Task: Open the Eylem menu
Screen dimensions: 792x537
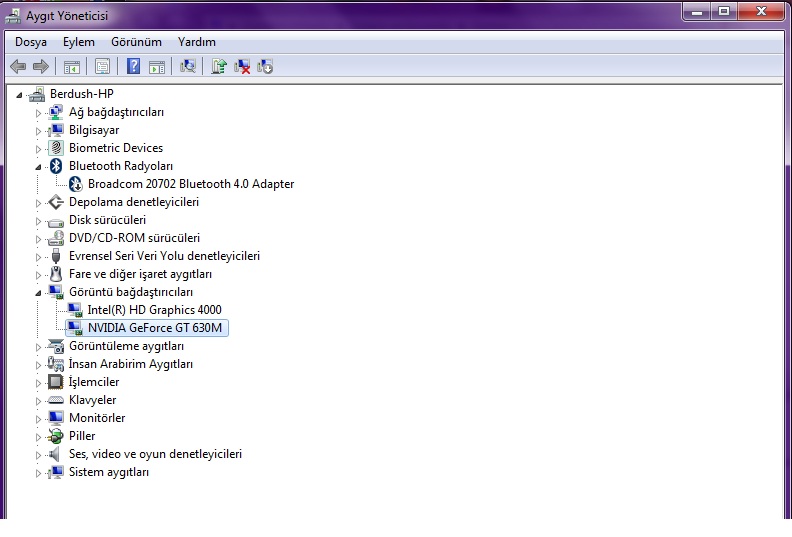Action: tap(79, 42)
